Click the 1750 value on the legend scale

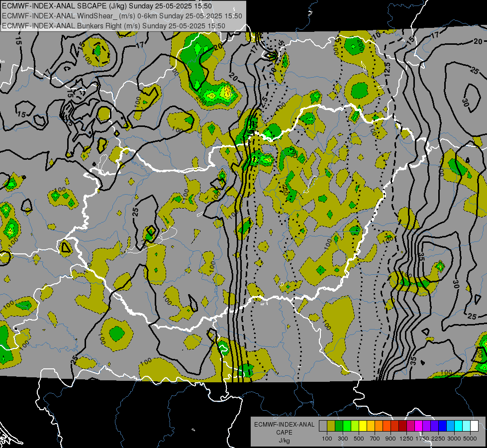(x=423, y=439)
